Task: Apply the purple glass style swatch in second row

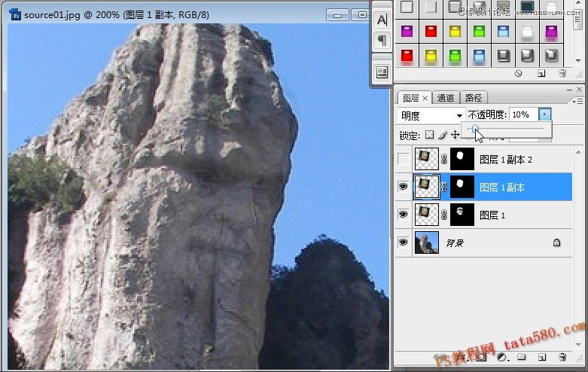Action: pos(407,31)
